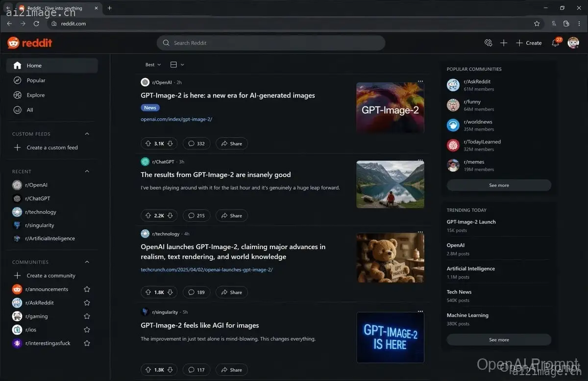Upvote the r/OpenAI GPT-Image-2 post
Screen dimensions: 588x381
(147, 144)
